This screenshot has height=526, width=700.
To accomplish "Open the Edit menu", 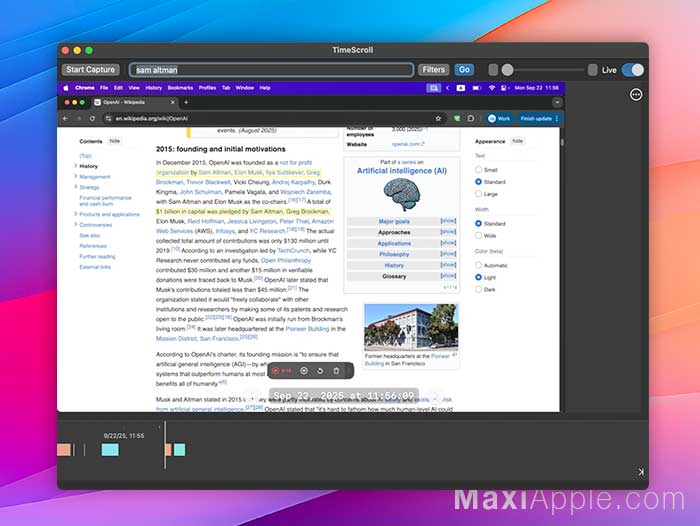I will pyautogui.click(x=118, y=88).
